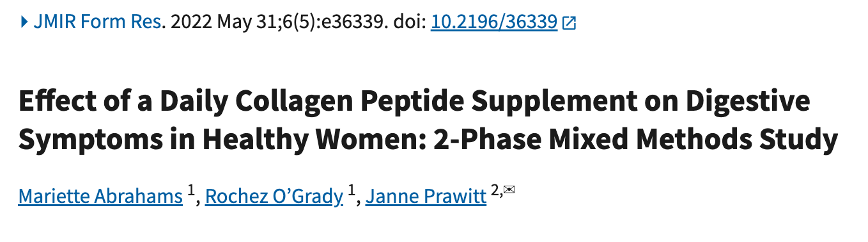Click the envelope corresponding-author icon

509,190
